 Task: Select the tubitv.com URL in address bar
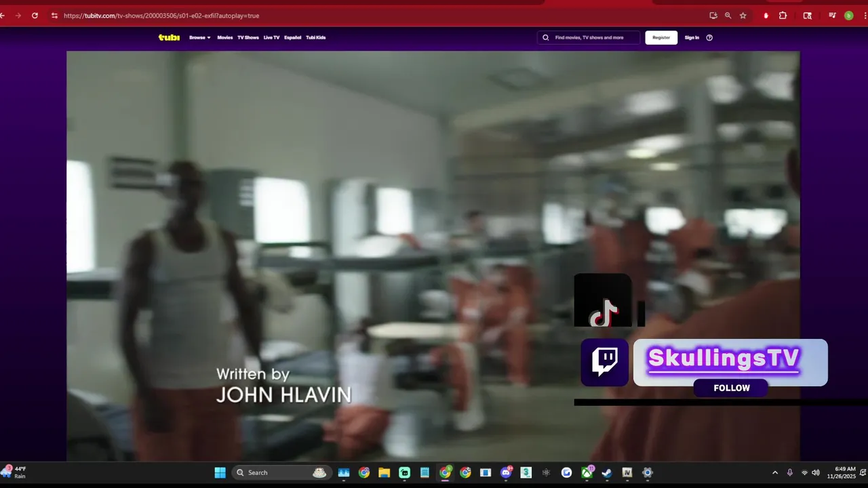tap(161, 16)
